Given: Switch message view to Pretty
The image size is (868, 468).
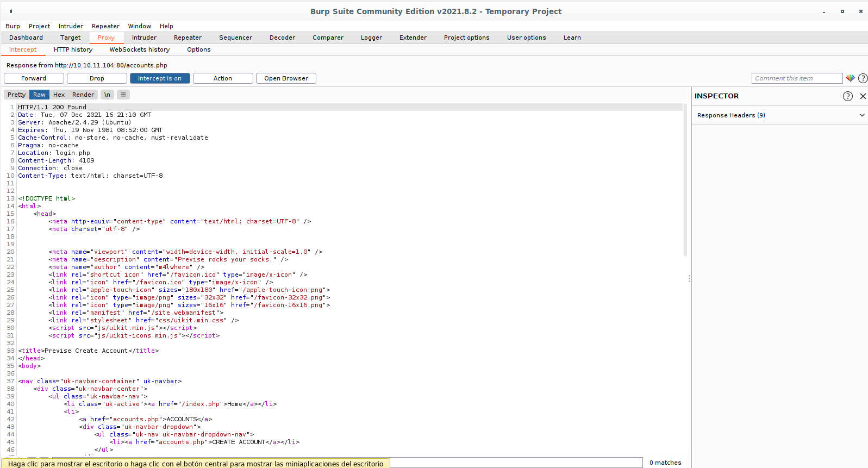Looking at the screenshot, I should (x=16, y=95).
